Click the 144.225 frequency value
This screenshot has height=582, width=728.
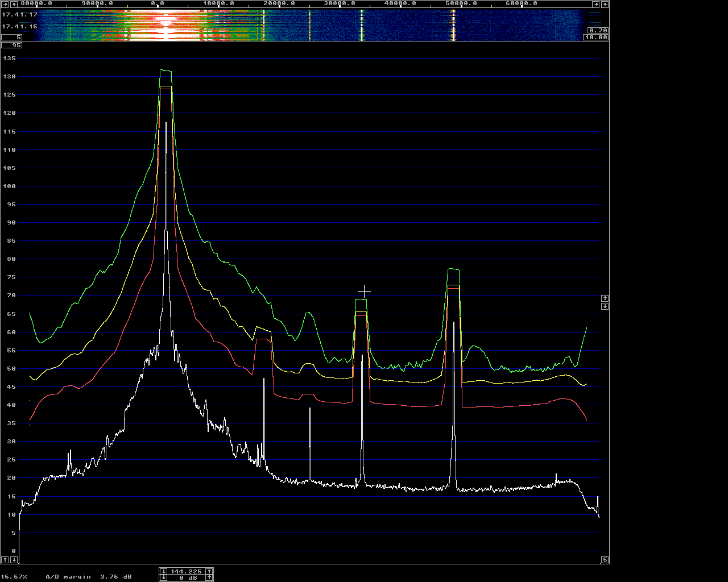pos(186,571)
